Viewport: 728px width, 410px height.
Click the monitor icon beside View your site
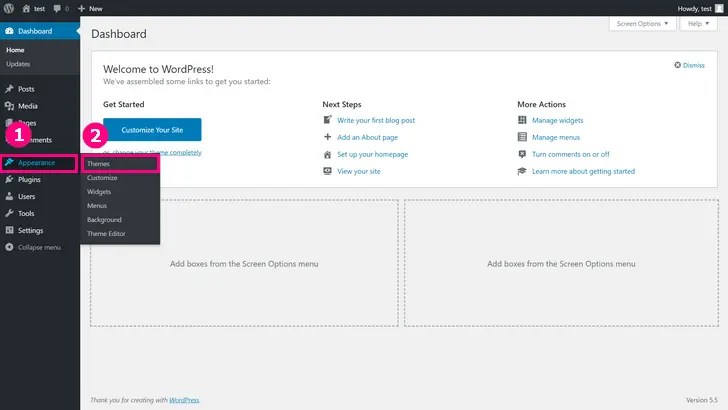(x=327, y=171)
